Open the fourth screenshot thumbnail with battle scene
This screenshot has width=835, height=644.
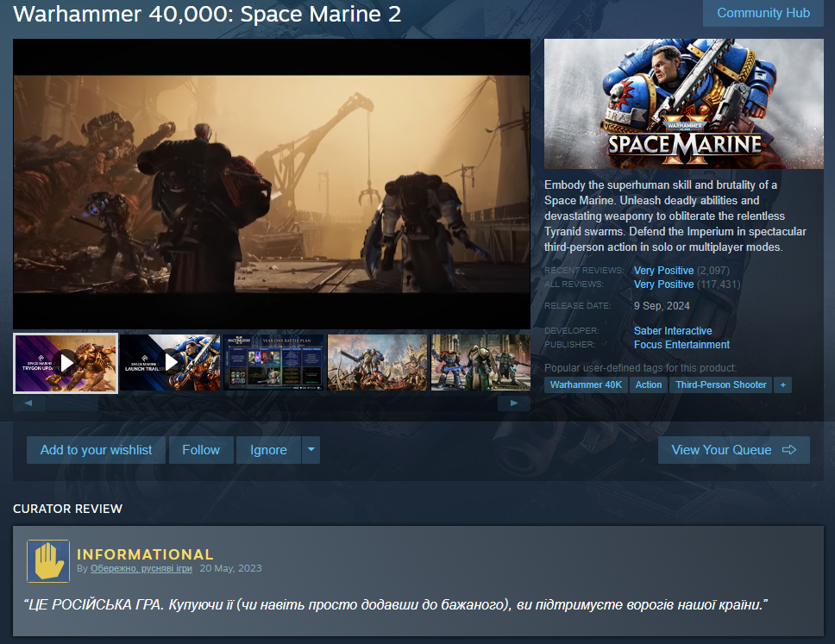377,363
